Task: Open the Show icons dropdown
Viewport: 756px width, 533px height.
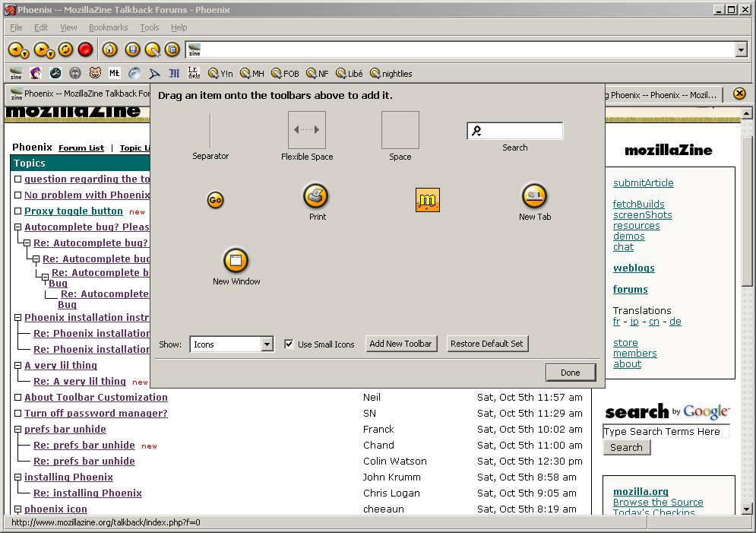Action: [x=267, y=344]
